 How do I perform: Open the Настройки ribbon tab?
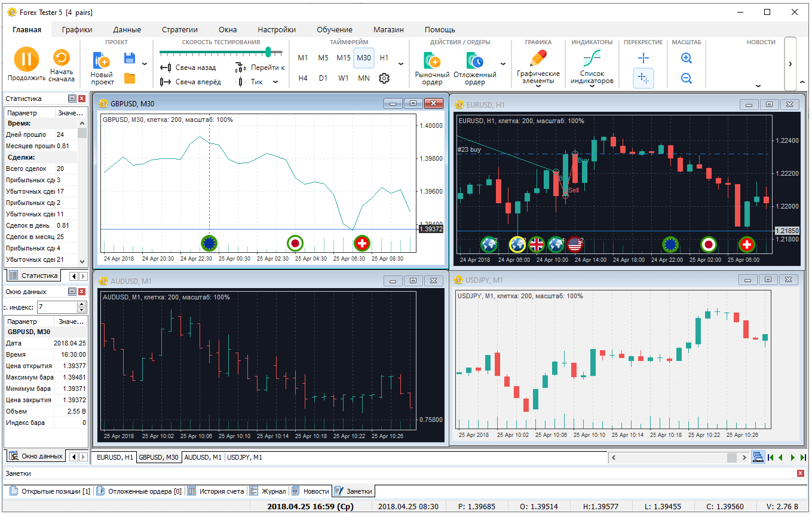tap(277, 29)
